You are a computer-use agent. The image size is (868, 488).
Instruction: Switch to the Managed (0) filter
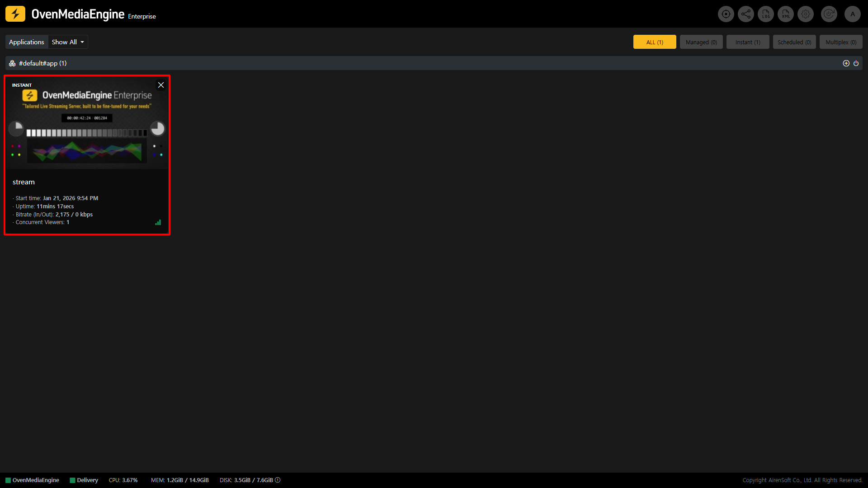(x=701, y=42)
